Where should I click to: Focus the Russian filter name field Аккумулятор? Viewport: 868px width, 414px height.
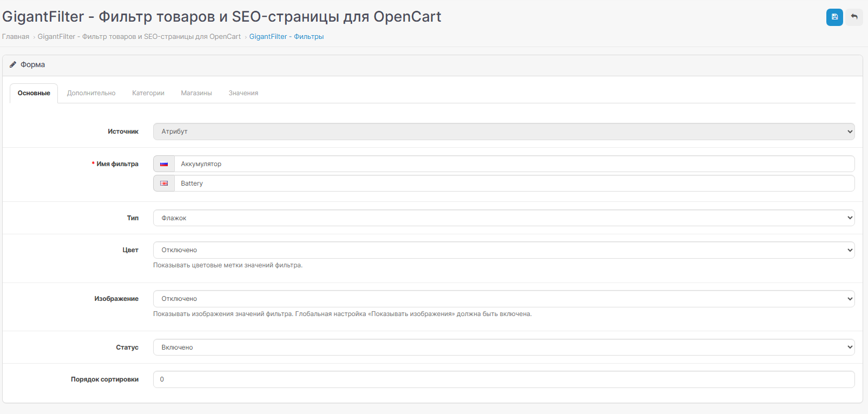(515, 164)
